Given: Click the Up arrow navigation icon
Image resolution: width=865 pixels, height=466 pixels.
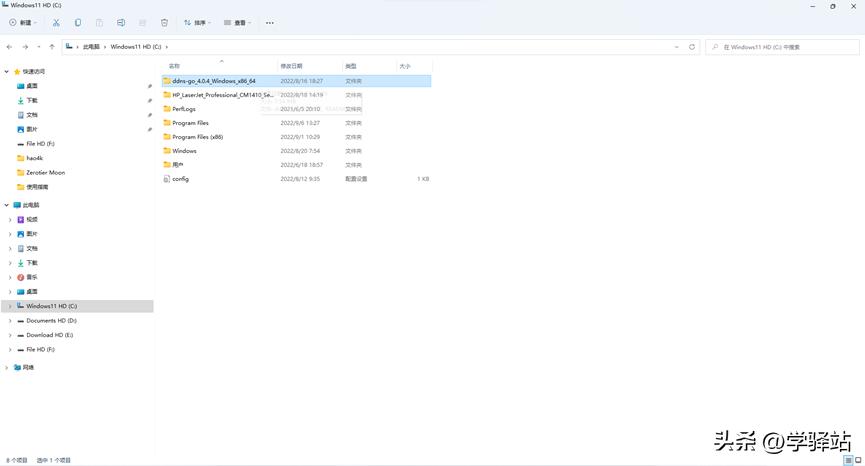Looking at the screenshot, I should click(x=52, y=47).
